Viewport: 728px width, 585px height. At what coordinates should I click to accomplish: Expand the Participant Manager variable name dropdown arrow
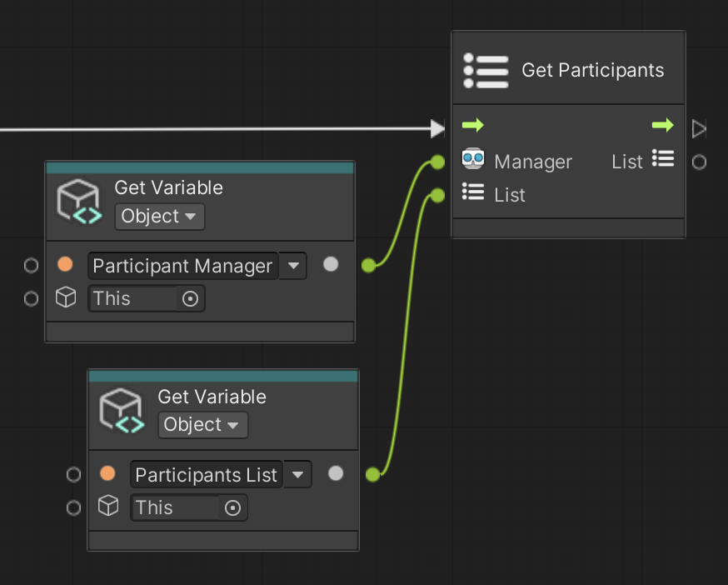293,266
